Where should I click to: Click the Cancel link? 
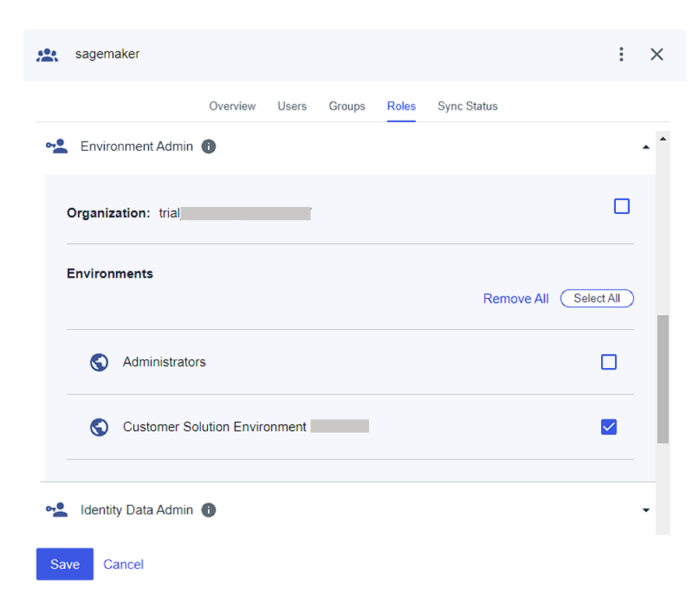pyautogui.click(x=123, y=564)
